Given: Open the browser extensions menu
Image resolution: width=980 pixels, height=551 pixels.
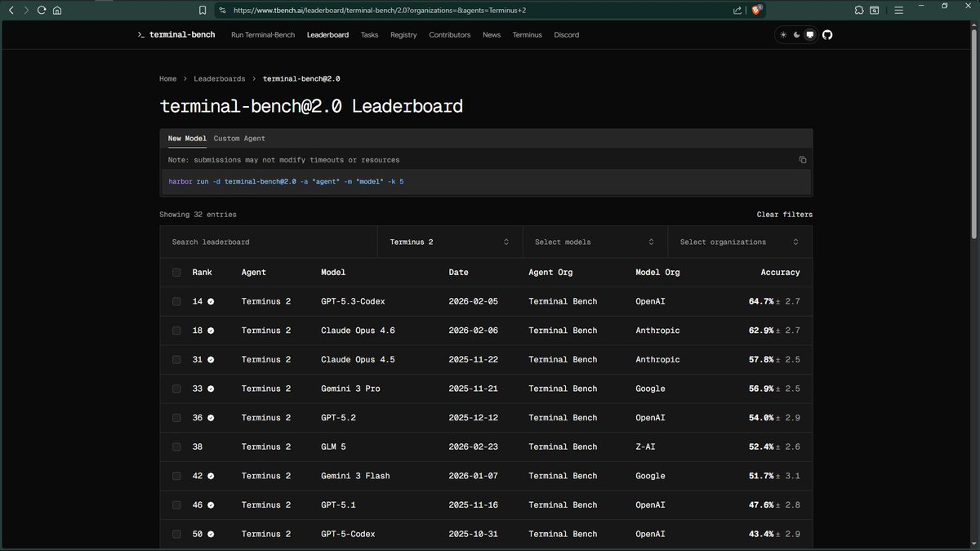Looking at the screenshot, I should tap(859, 11).
